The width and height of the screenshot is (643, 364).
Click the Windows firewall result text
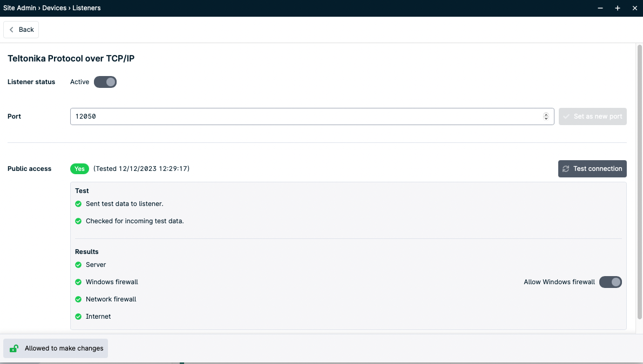pyautogui.click(x=112, y=282)
